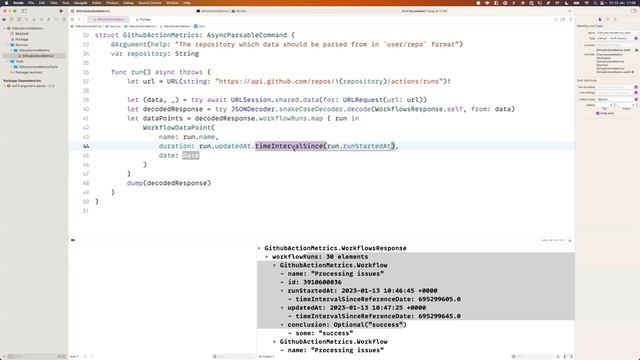
Task: Run the scheme with the play button
Action: click(x=61, y=11)
